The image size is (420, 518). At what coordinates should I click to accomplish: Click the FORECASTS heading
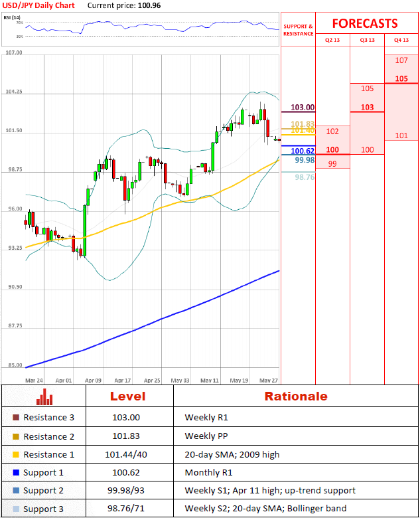(365, 23)
